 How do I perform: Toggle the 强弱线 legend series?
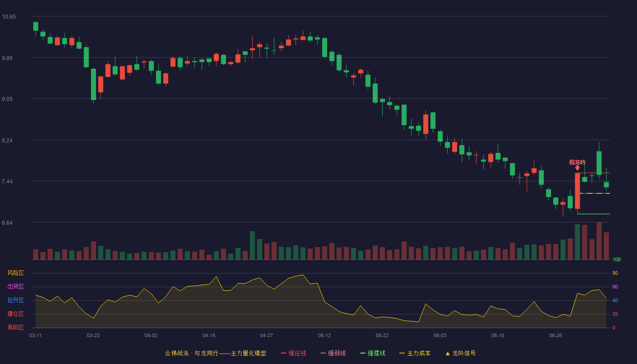pyautogui.click(x=333, y=353)
